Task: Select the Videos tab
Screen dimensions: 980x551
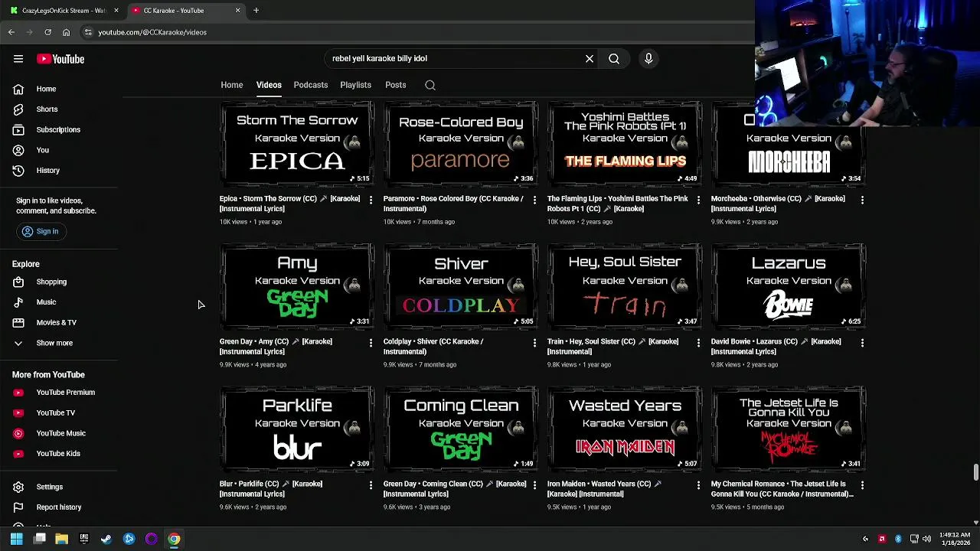Action: 269,85
